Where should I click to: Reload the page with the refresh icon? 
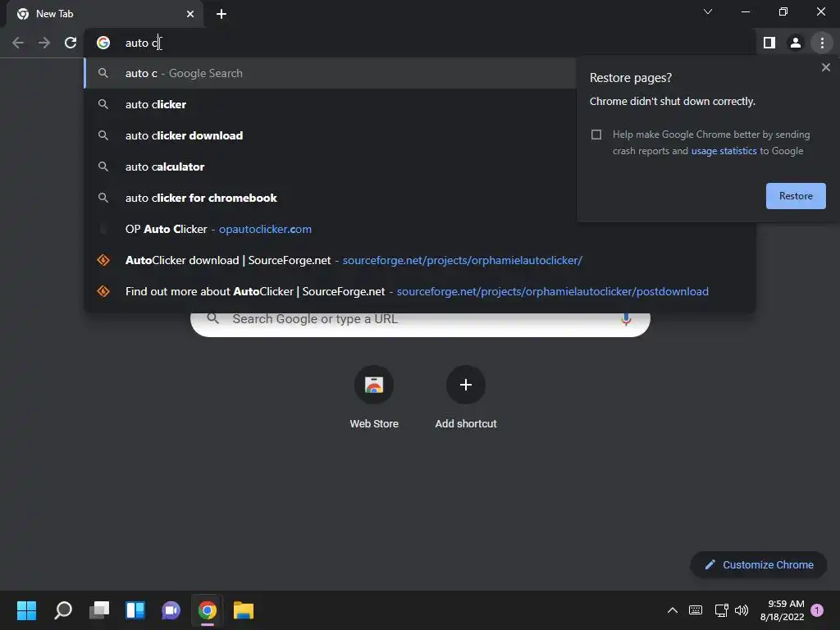[x=71, y=43]
